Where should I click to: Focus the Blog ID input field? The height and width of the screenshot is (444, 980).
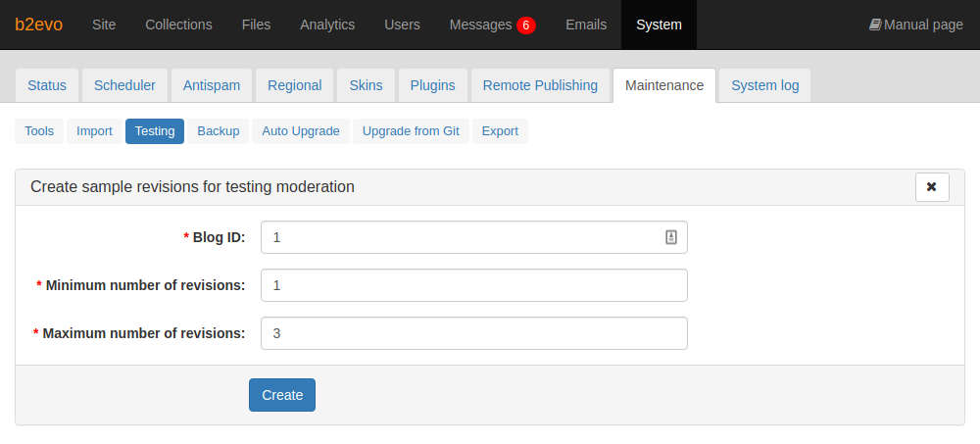tap(473, 237)
